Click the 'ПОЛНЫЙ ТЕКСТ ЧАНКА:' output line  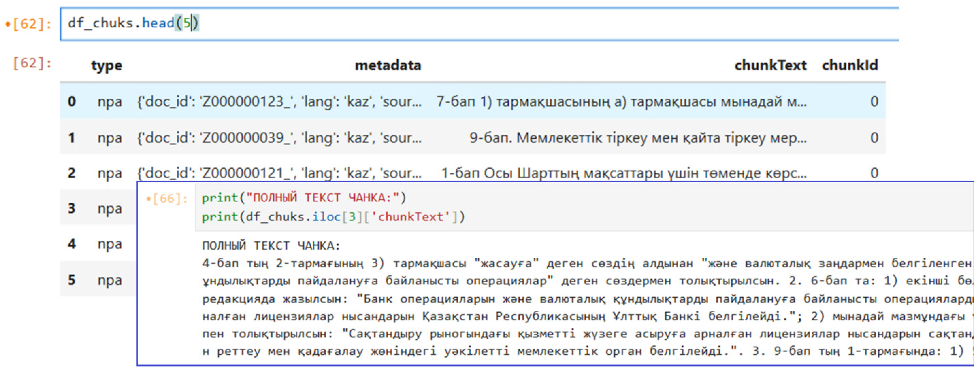tap(271, 246)
